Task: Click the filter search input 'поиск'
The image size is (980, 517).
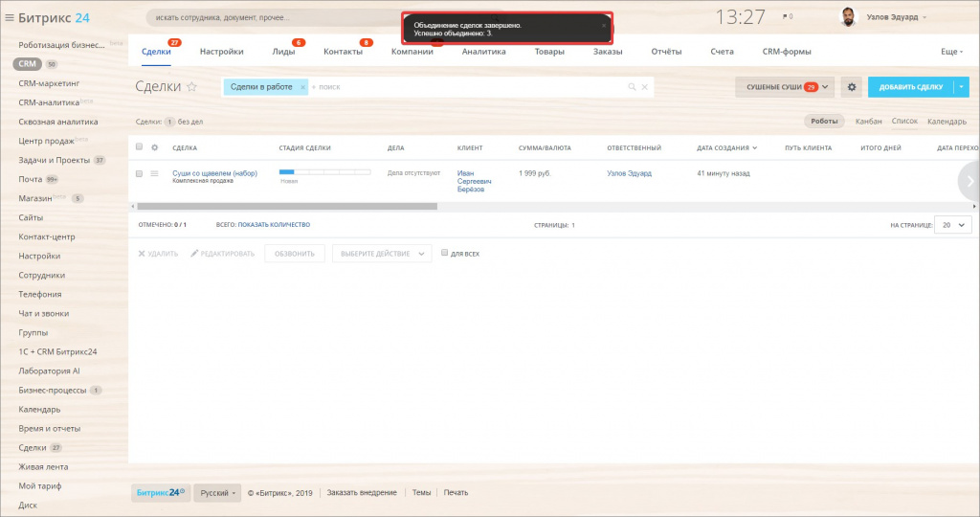Action: point(469,87)
